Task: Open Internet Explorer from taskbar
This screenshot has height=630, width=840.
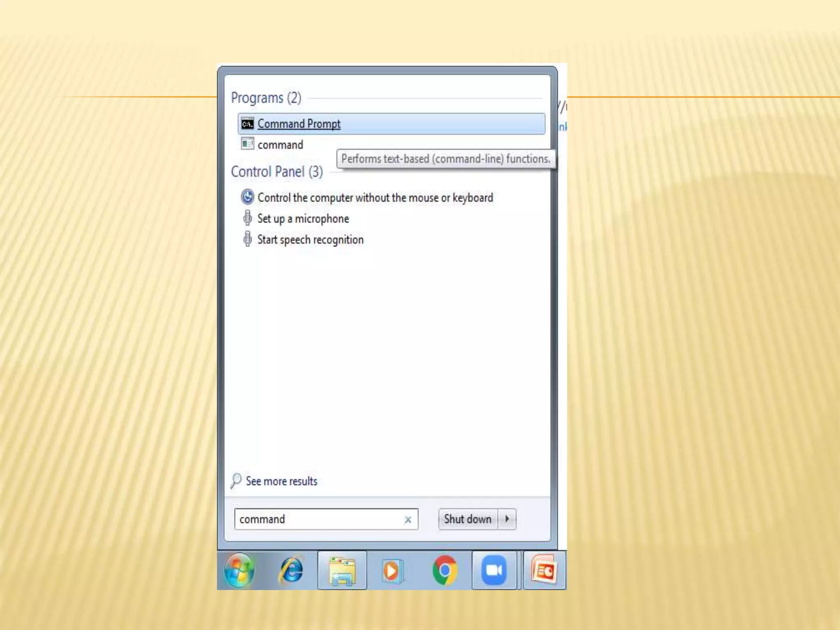Action: 292,571
